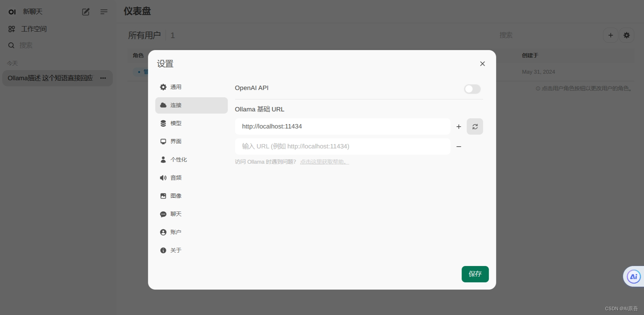
Task: Click the 所有用户 heading
Action: coord(144,35)
